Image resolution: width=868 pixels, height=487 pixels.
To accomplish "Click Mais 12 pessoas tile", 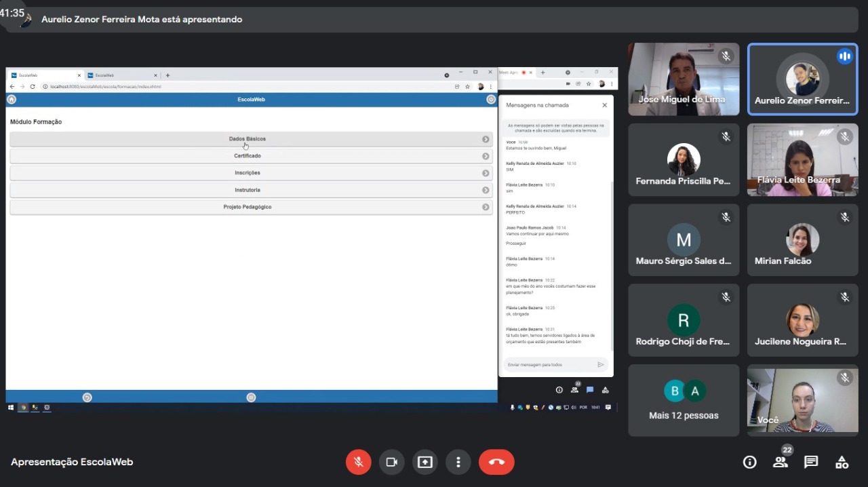I will (x=684, y=400).
